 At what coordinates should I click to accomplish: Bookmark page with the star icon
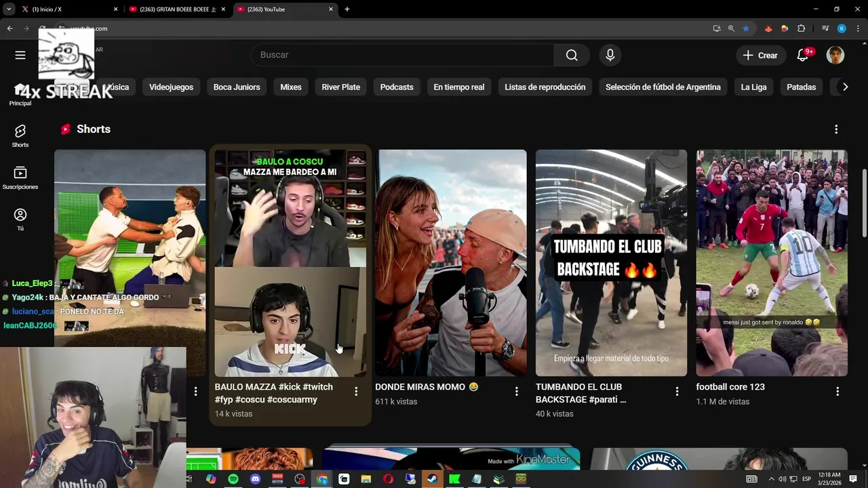coord(746,28)
